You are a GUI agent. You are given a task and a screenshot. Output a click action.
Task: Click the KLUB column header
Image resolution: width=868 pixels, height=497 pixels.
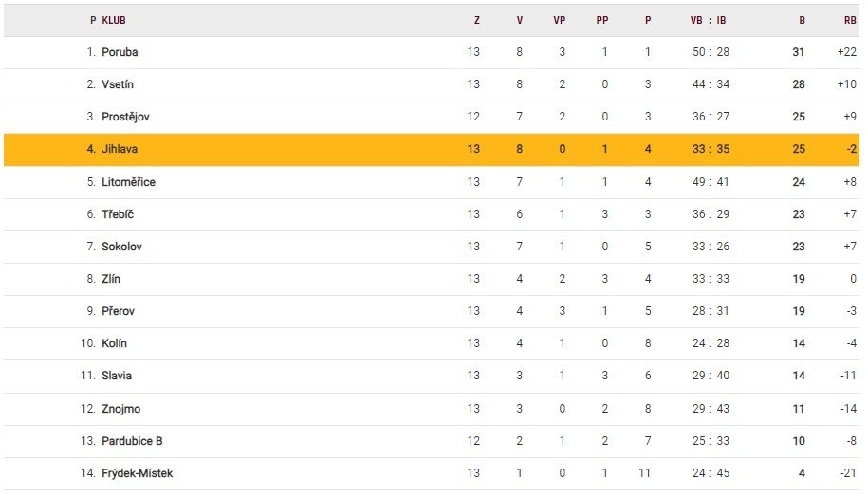click(114, 20)
